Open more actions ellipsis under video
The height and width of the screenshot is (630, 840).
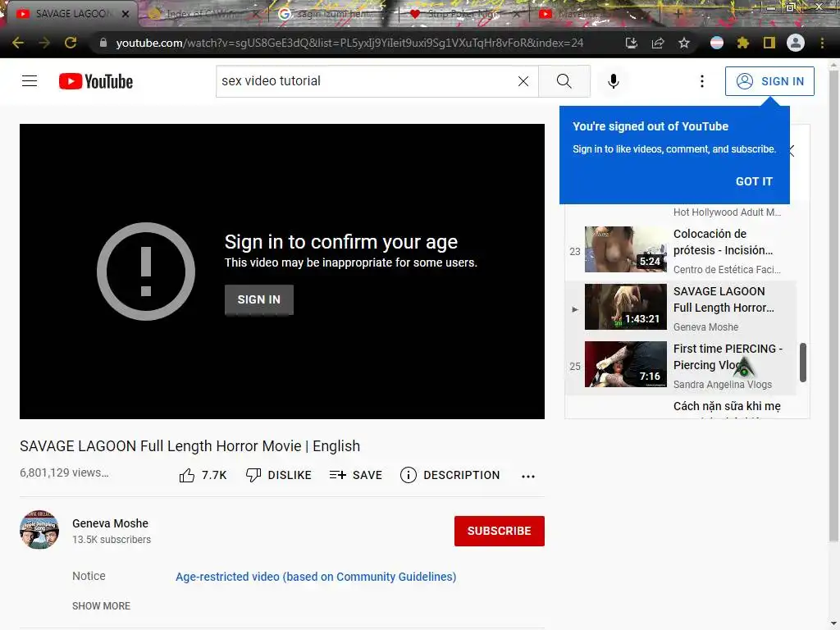(x=528, y=477)
